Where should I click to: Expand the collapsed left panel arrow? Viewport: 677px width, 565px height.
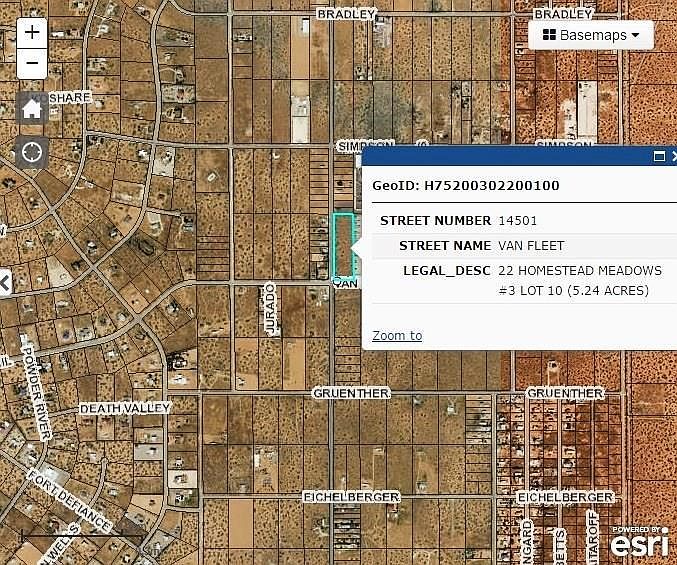(x=5, y=283)
